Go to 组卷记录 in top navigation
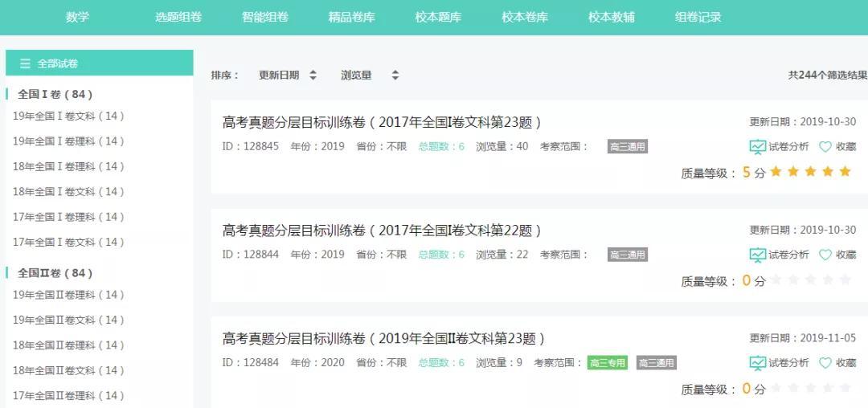The image size is (868, 408). click(x=698, y=17)
